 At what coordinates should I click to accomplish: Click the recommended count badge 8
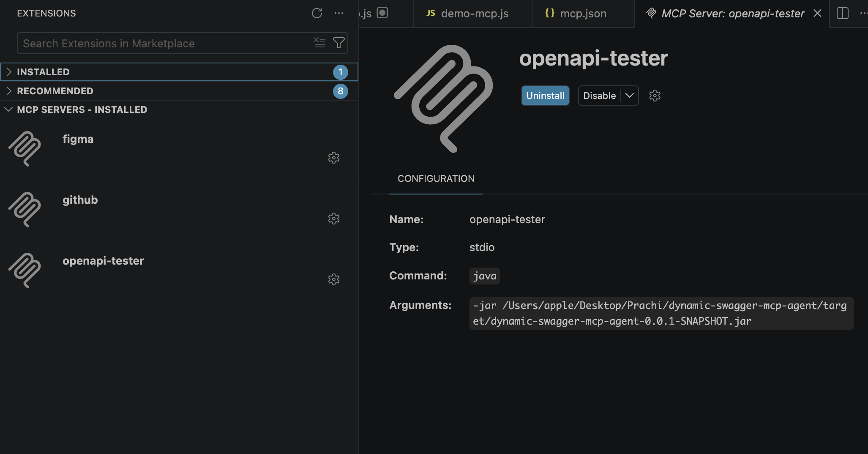coord(341,91)
